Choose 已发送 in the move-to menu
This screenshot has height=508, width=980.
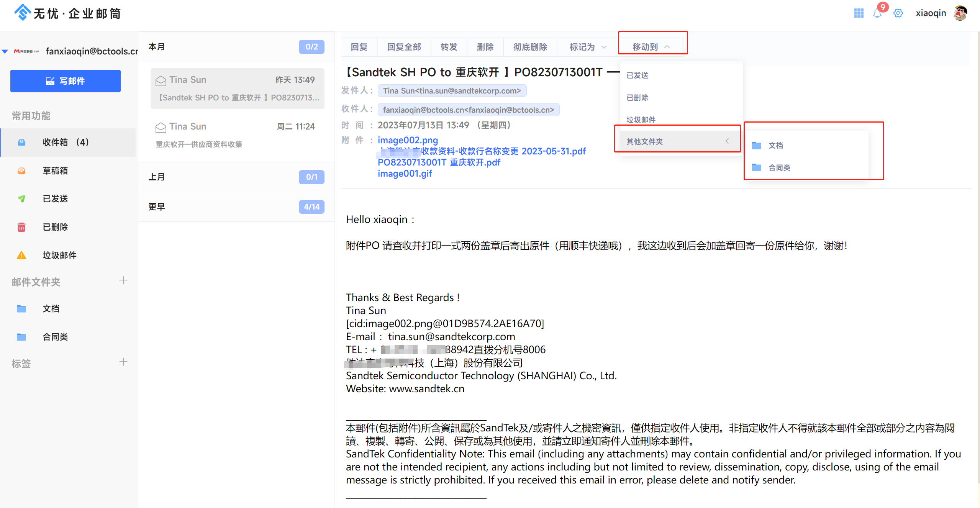click(637, 75)
